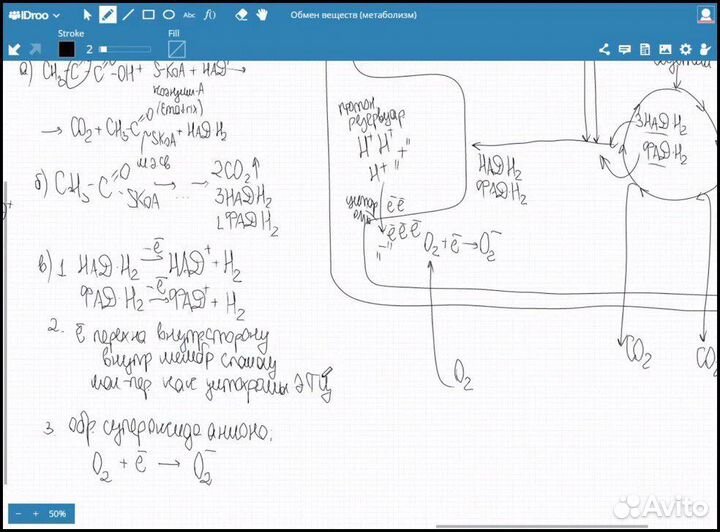This screenshot has height=532, width=720.
Task: Switch to the Eraser tool
Action: 240,15
